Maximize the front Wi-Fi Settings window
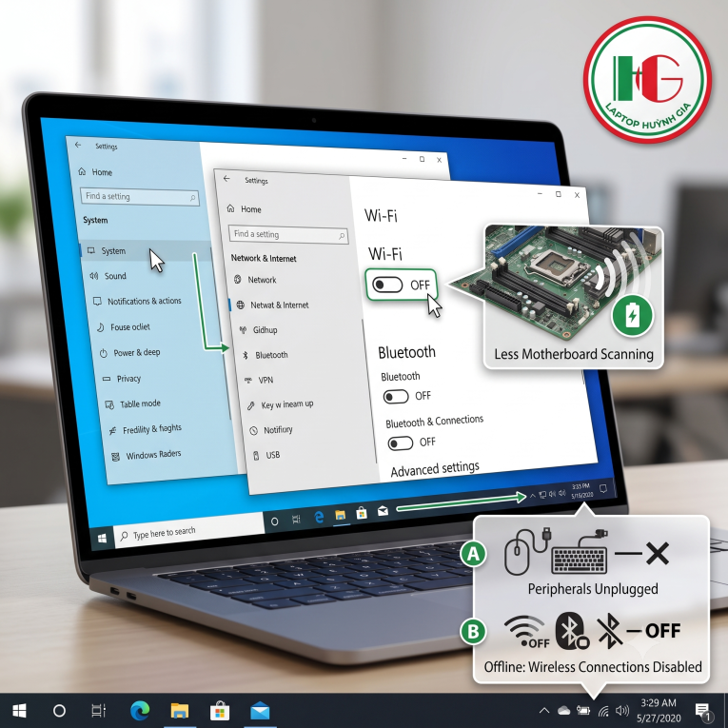This screenshot has width=728, height=728. [x=558, y=194]
